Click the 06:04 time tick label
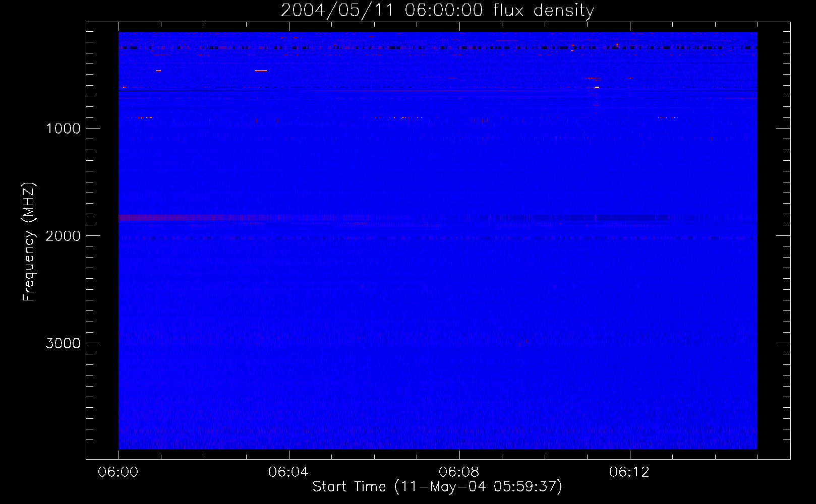Screen dimensions: 816x504 [x=288, y=472]
